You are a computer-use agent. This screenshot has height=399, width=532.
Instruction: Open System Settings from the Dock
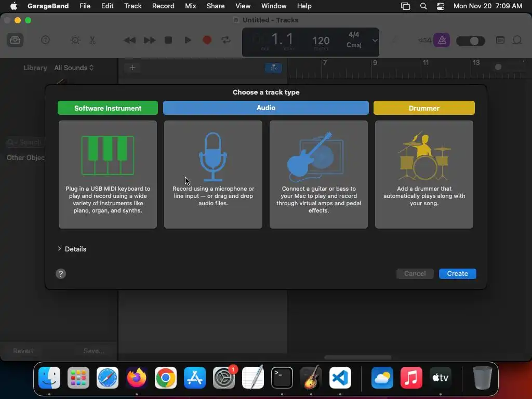224,378
